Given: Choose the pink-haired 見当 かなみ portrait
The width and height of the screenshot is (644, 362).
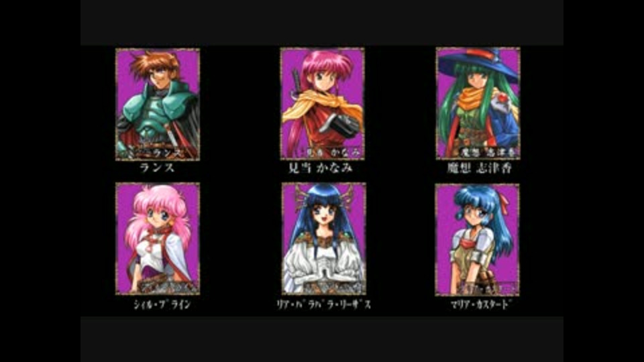Looking at the screenshot, I should click(x=323, y=103).
